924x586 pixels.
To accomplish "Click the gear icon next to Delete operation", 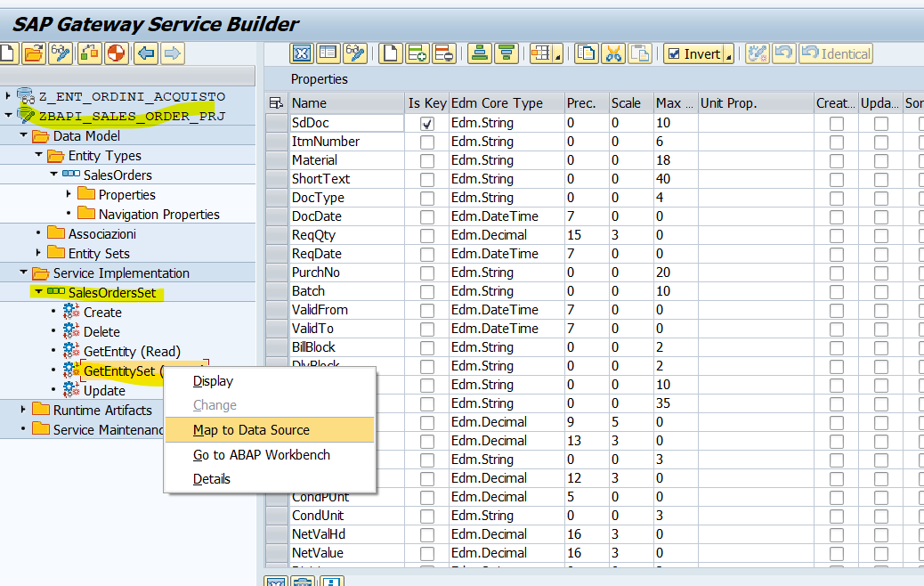I will tap(71, 330).
